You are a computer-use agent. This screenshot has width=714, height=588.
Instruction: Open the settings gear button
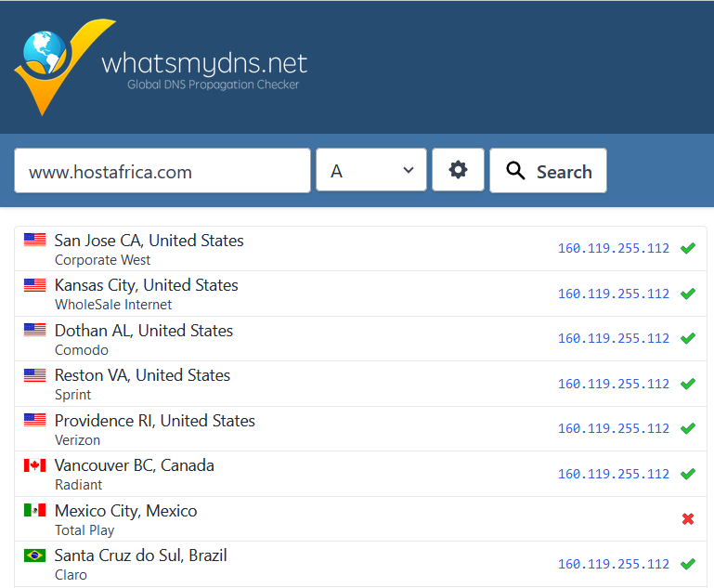[x=458, y=170]
